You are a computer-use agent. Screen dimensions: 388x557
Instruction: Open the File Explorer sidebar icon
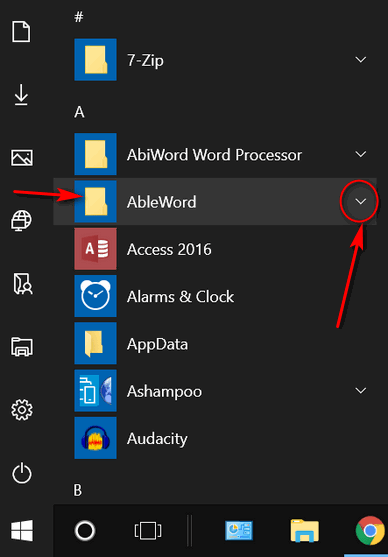tap(22, 346)
